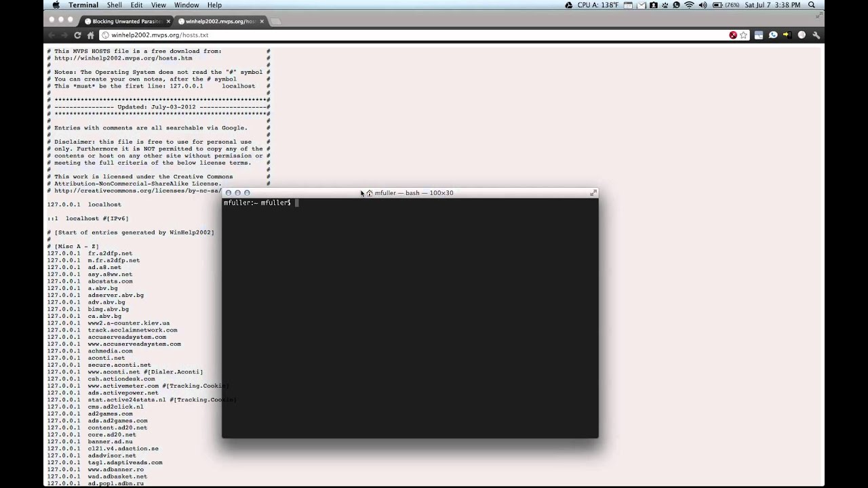Image resolution: width=868 pixels, height=488 pixels.
Task: Bookmark this page with the star icon
Action: point(743,35)
